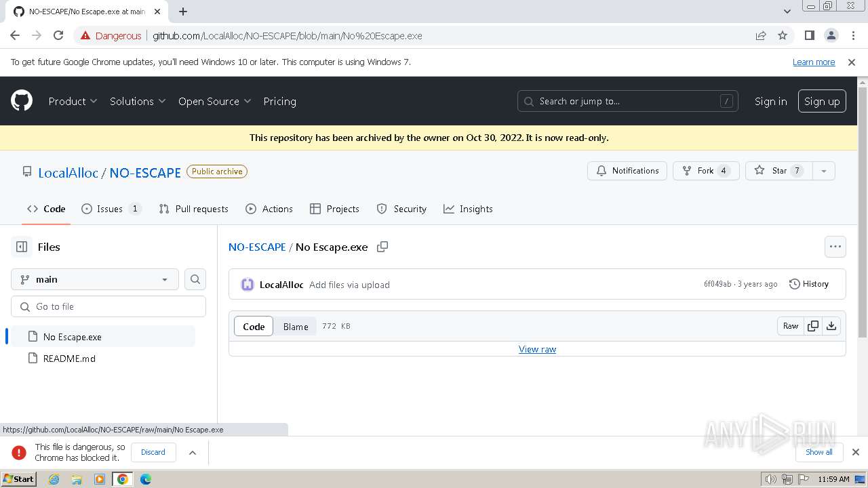Viewport: 868px width, 488px height.
Task: Open the Start menu
Action: [x=19, y=479]
